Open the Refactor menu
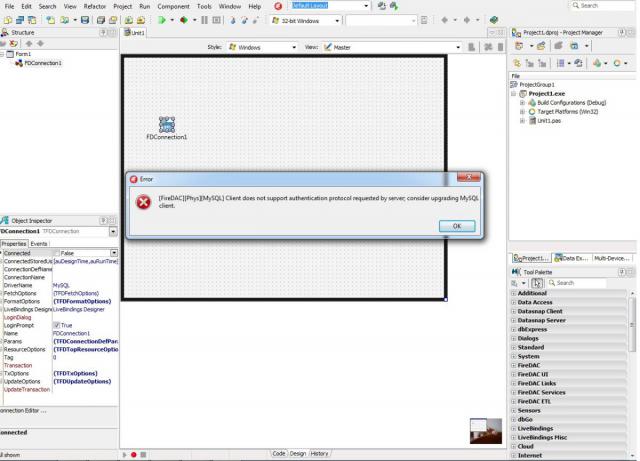The image size is (640, 461). pyautogui.click(x=95, y=7)
